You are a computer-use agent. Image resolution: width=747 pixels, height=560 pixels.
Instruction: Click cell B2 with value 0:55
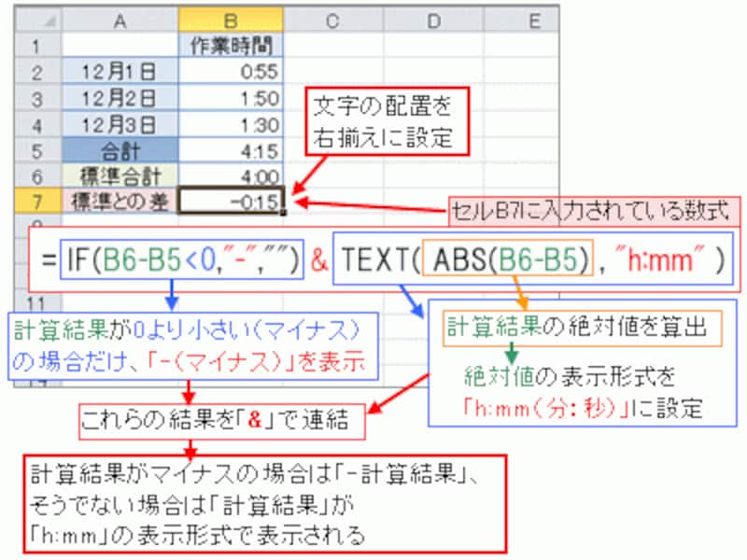coord(231,72)
